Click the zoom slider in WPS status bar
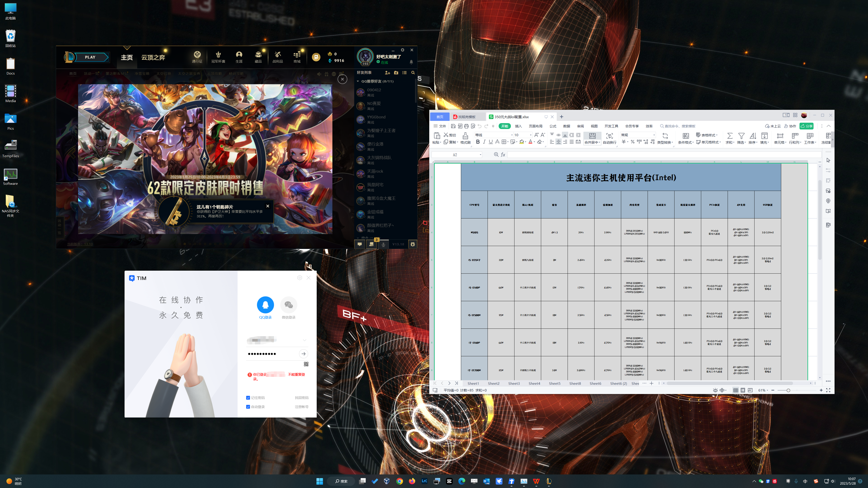Viewport: 868px width, 488px height. point(788,390)
